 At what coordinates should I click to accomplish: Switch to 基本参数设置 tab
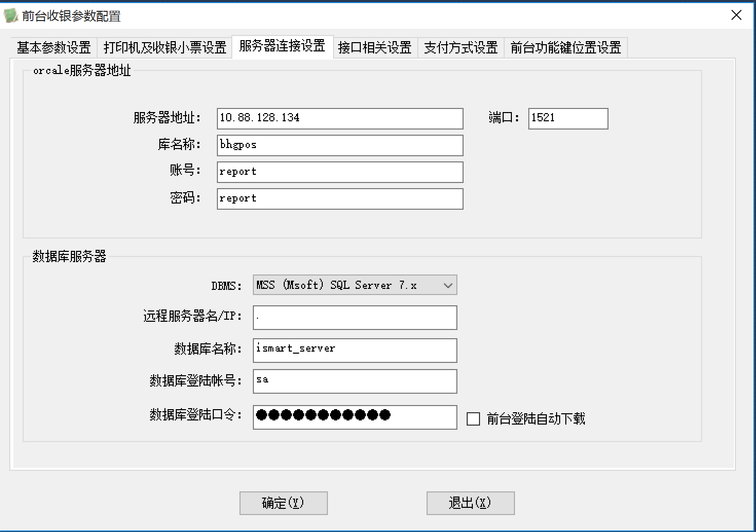53,48
